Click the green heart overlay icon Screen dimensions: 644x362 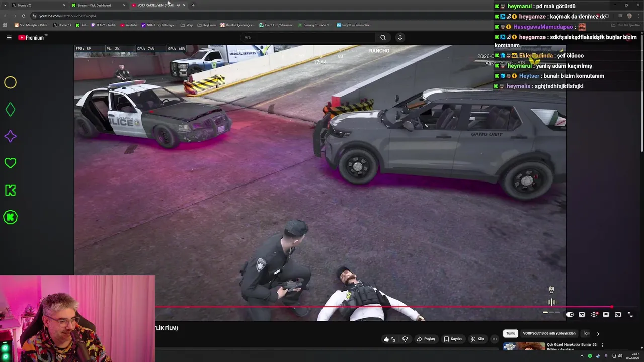coord(10,163)
